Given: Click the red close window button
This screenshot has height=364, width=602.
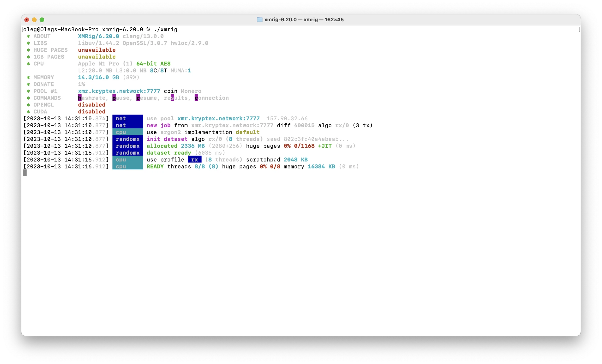Looking at the screenshot, I should (x=26, y=20).
